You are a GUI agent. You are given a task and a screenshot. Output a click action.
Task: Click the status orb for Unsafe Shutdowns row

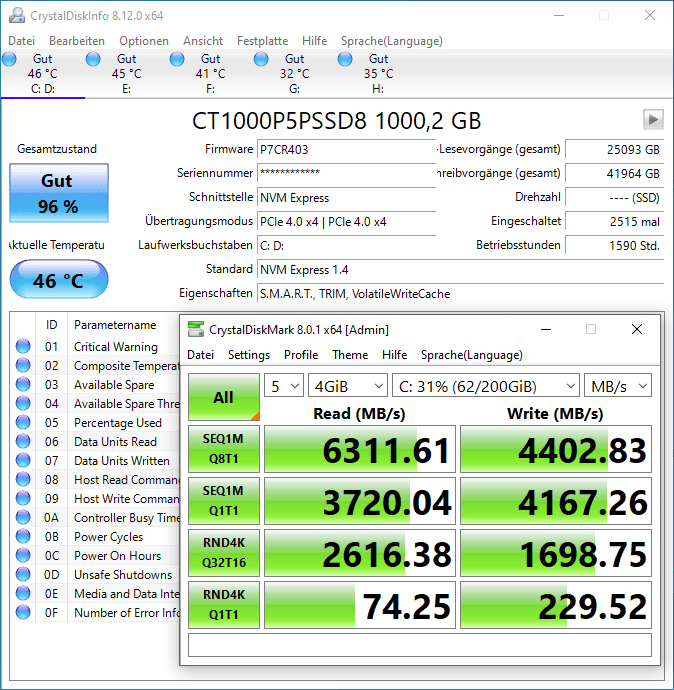tap(23, 574)
